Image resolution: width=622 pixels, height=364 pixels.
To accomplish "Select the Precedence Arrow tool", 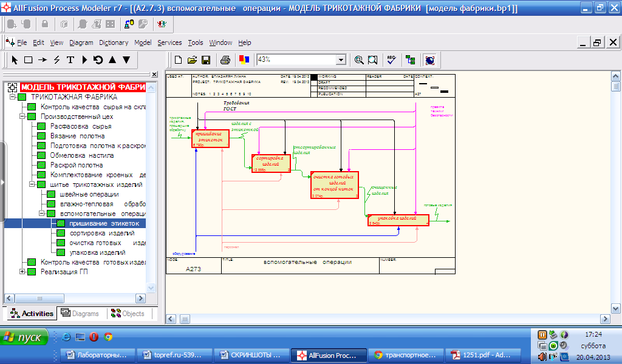I will click(43, 60).
